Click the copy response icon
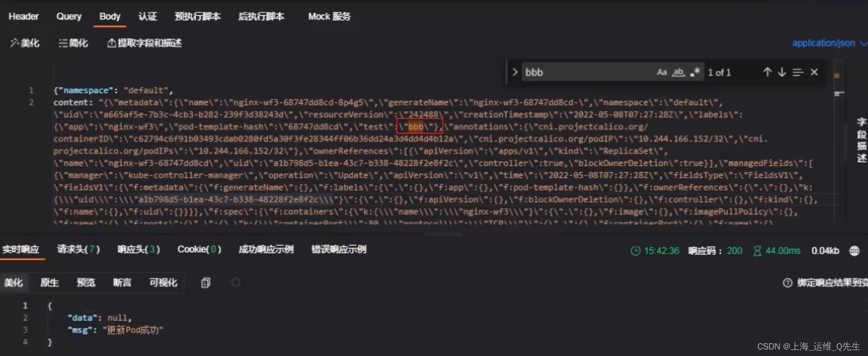This screenshot has width=868, height=356. click(x=206, y=283)
